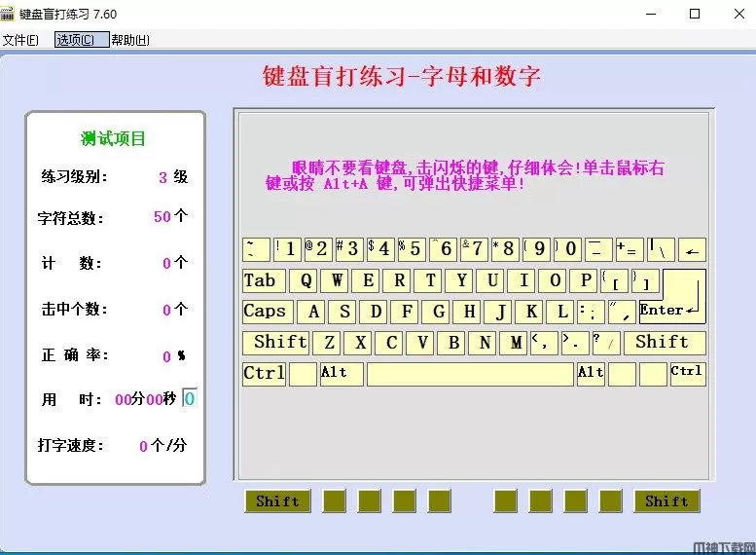Click the left Alt key on keyboard

(x=342, y=374)
